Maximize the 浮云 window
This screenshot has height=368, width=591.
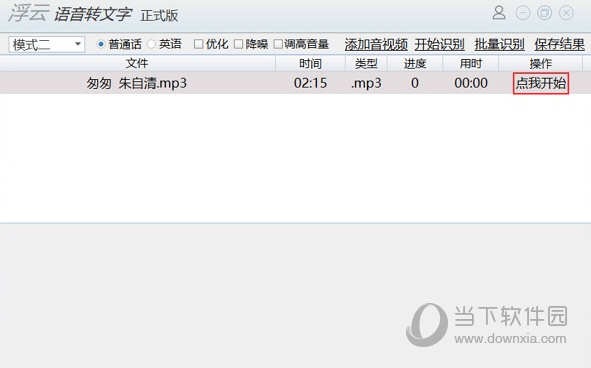pyautogui.click(x=545, y=13)
